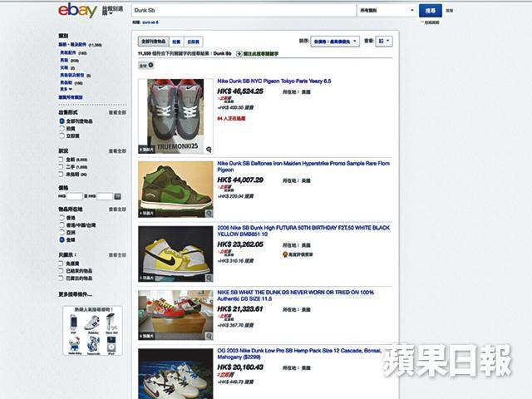Screen dimensions: 532x399
Task: Open the 排序 sort order dropdown
Action: coord(335,42)
